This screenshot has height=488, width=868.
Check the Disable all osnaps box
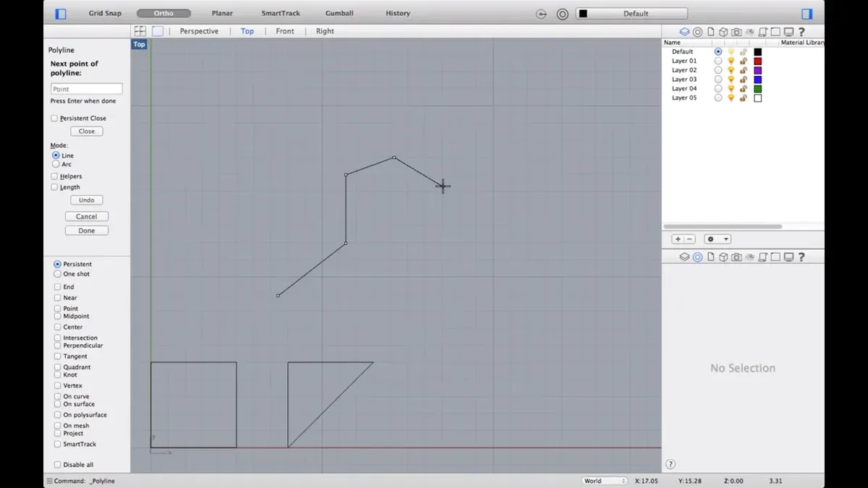click(57, 465)
